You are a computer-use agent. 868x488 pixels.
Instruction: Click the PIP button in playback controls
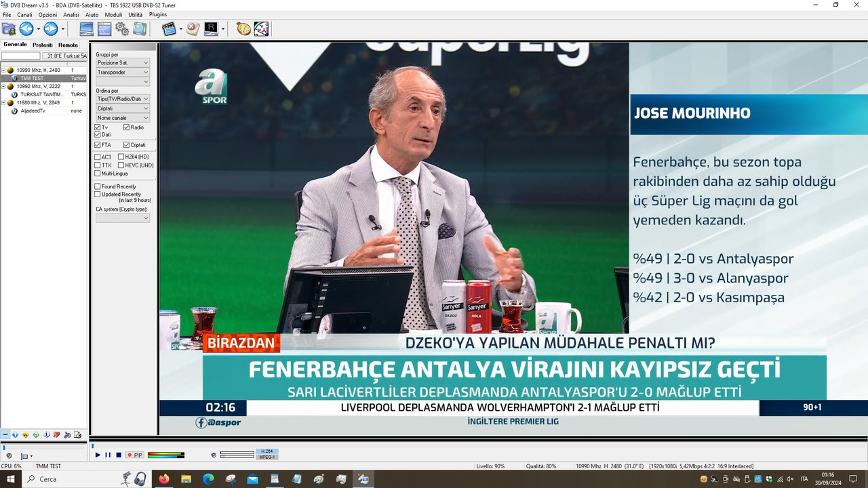pos(138,455)
